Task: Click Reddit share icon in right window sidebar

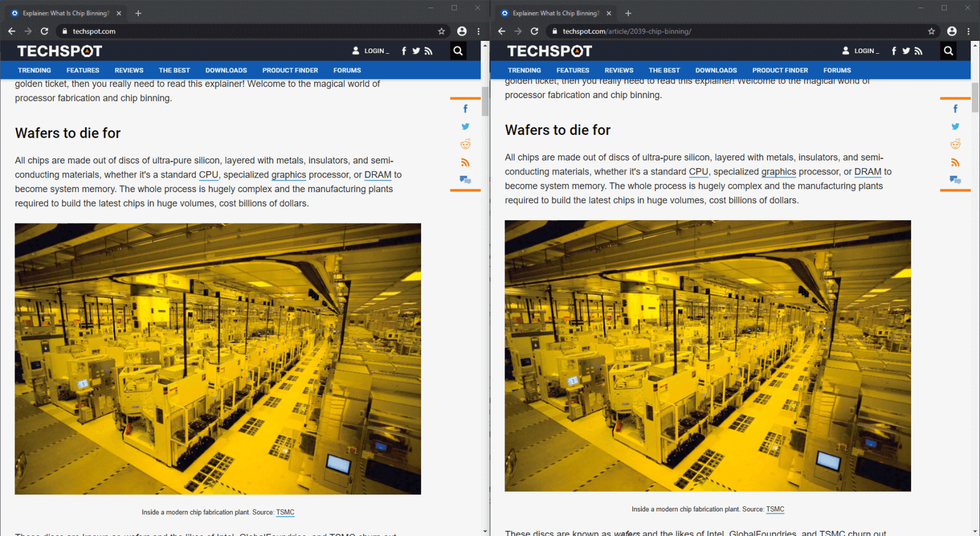Action: point(955,144)
